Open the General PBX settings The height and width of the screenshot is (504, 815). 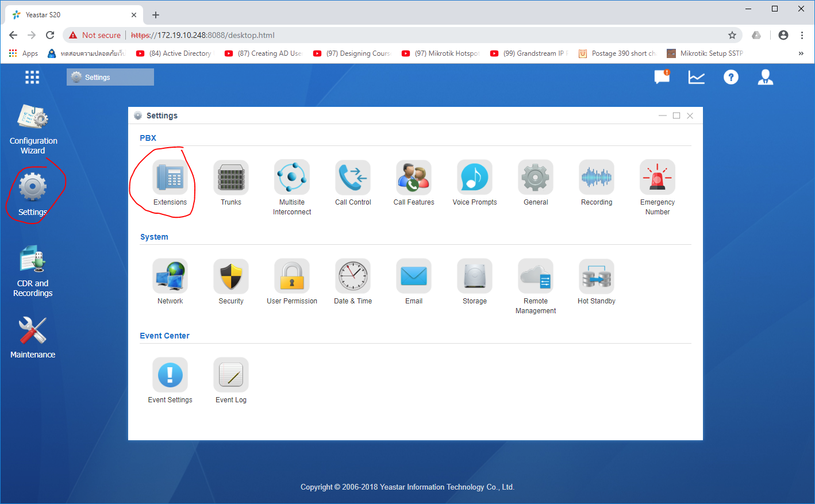536,183
